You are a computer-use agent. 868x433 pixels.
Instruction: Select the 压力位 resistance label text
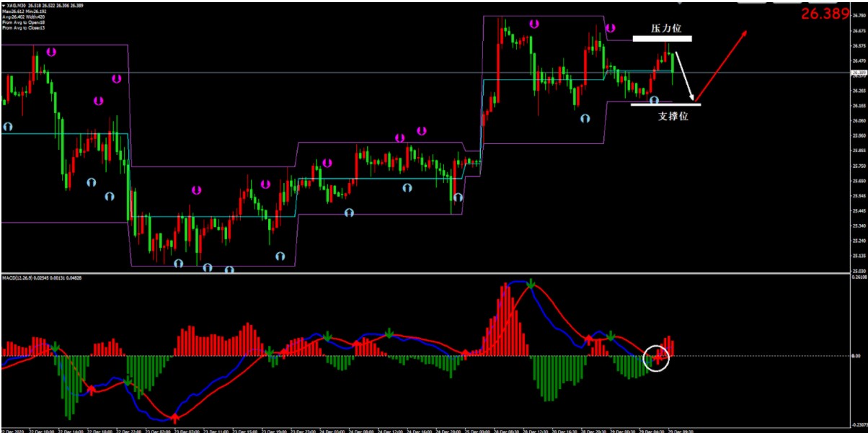[665, 30]
